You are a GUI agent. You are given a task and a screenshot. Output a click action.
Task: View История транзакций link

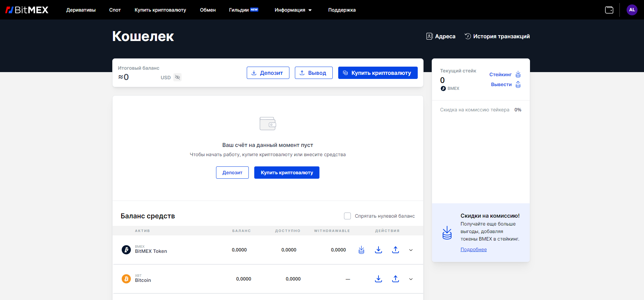497,36
